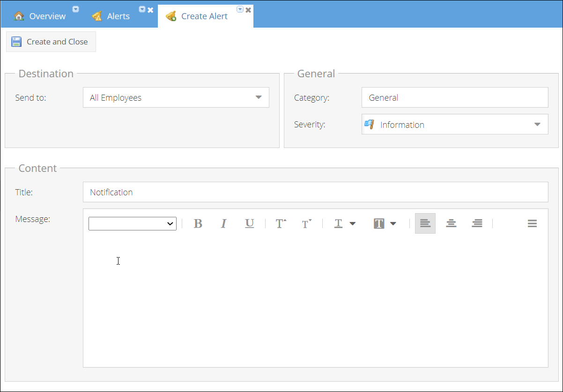
Task: Increase the message font size
Action: tap(281, 223)
